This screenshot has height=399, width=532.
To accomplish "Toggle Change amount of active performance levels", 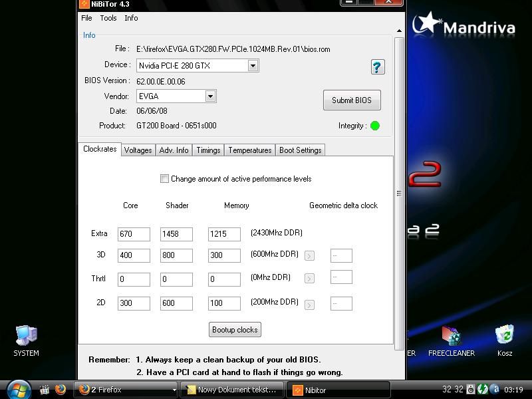I will click(164, 178).
